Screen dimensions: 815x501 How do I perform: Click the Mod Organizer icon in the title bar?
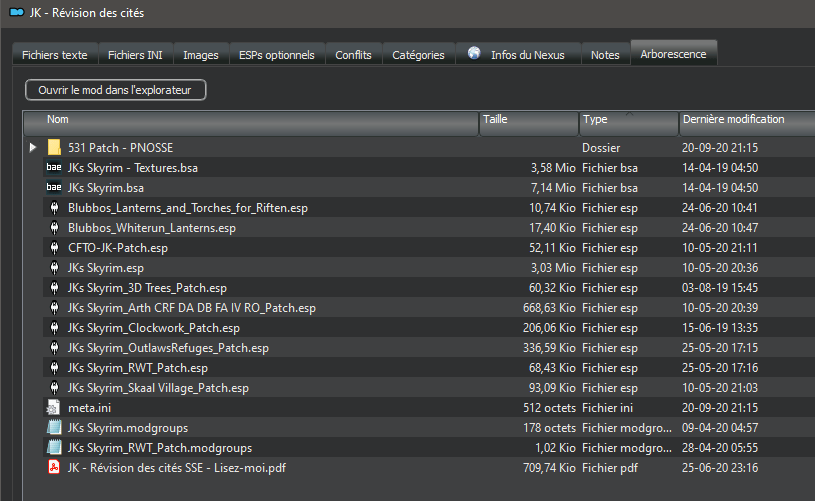[17, 12]
